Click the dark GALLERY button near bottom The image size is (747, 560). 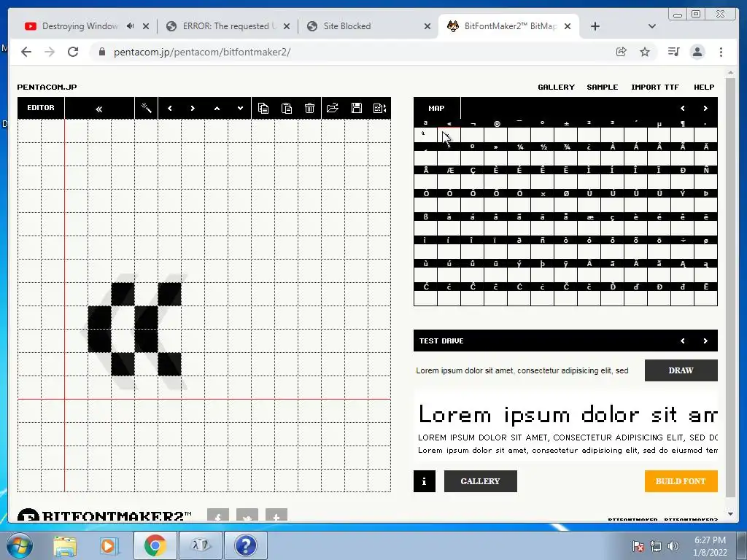pos(480,481)
